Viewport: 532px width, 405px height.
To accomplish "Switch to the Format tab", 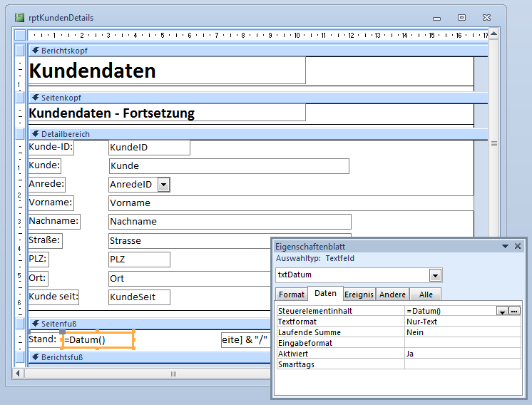I will (x=292, y=294).
